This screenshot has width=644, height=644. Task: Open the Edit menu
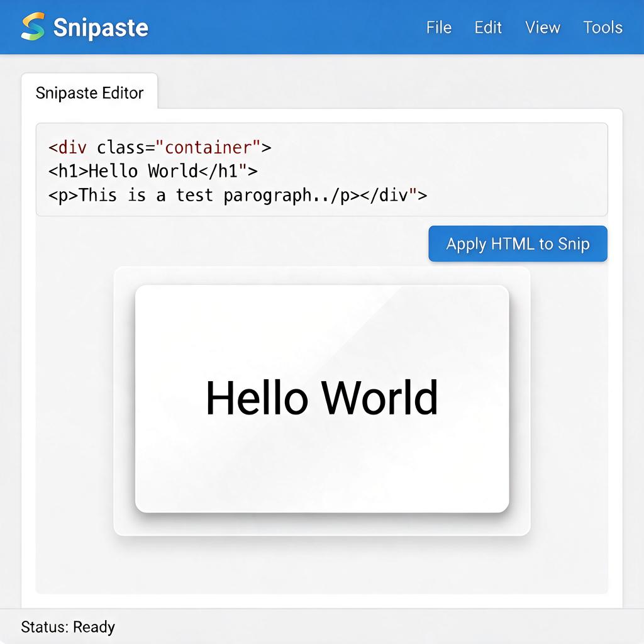coord(488,28)
